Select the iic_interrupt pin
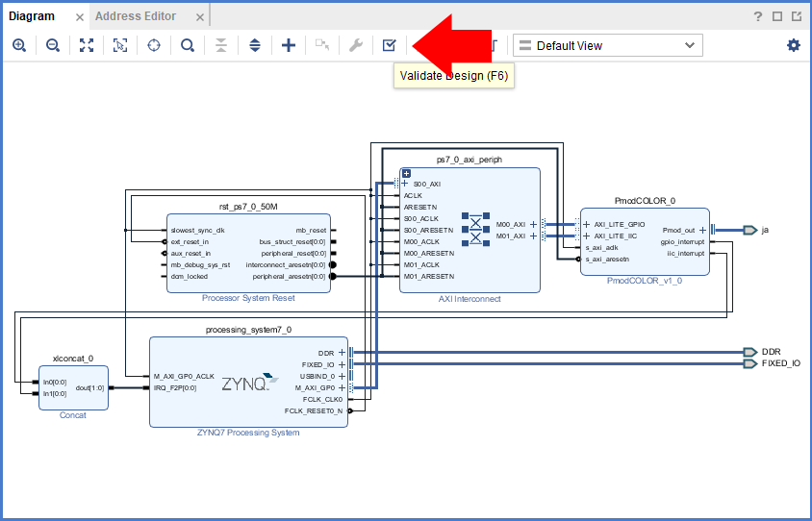Image resolution: width=812 pixels, height=521 pixels. 686,254
